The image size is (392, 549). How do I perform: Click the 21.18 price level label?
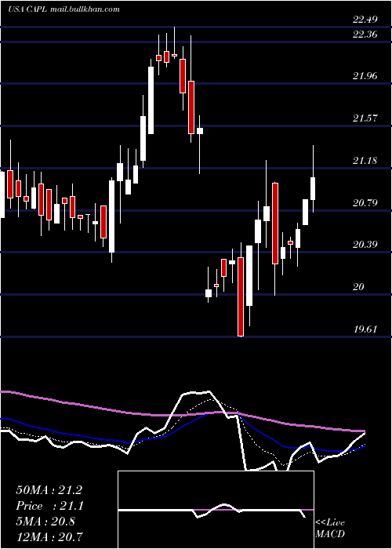tap(365, 161)
